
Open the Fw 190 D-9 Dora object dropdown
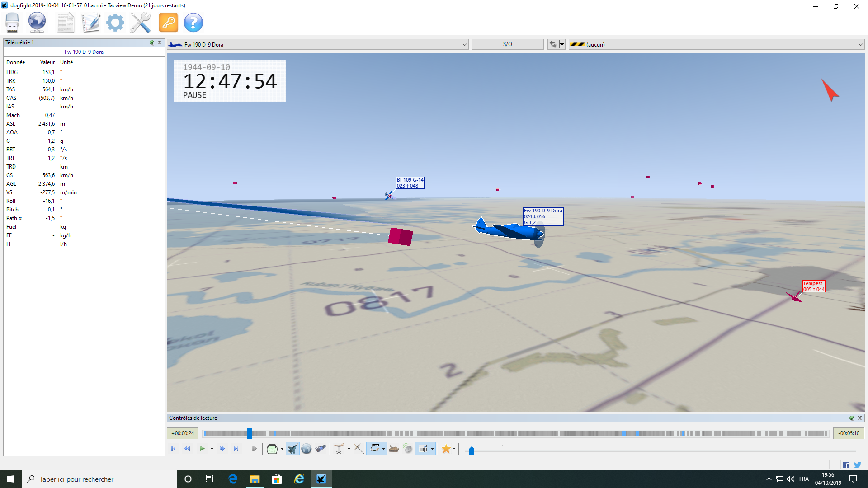[318, 44]
